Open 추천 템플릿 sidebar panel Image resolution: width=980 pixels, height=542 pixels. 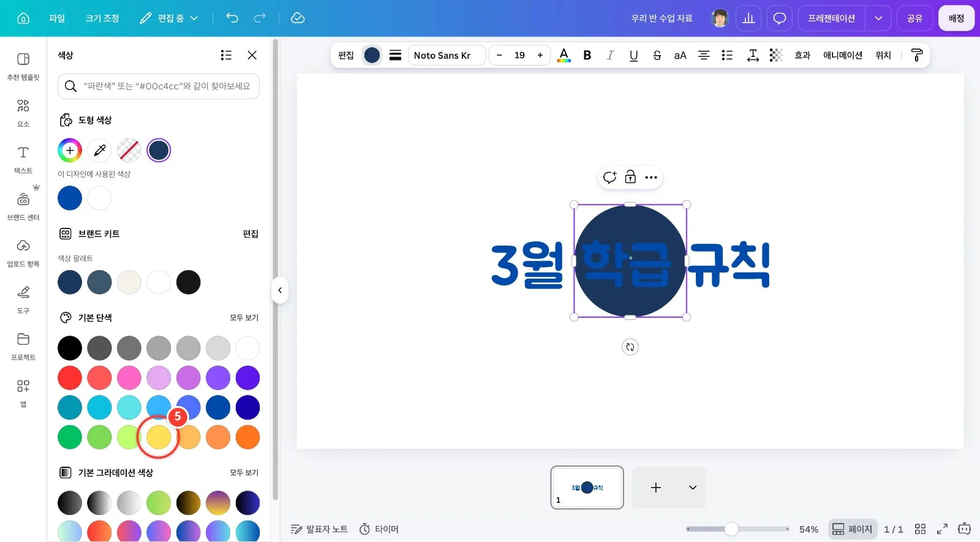point(23,67)
